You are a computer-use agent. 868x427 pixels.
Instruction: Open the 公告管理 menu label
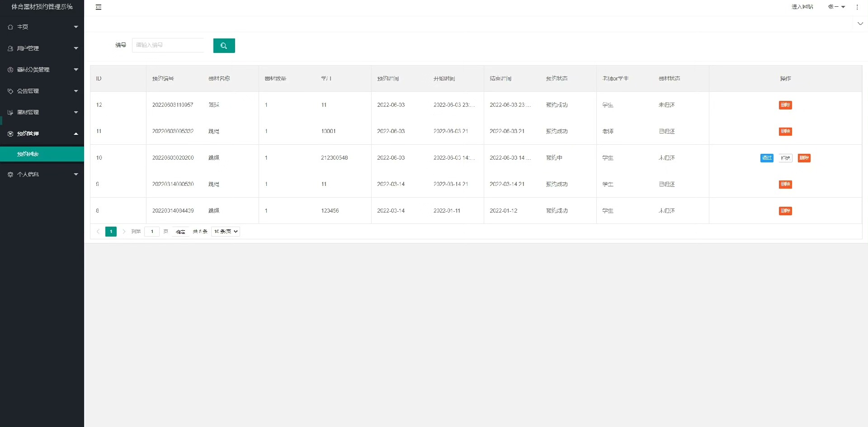click(x=28, y=91)
